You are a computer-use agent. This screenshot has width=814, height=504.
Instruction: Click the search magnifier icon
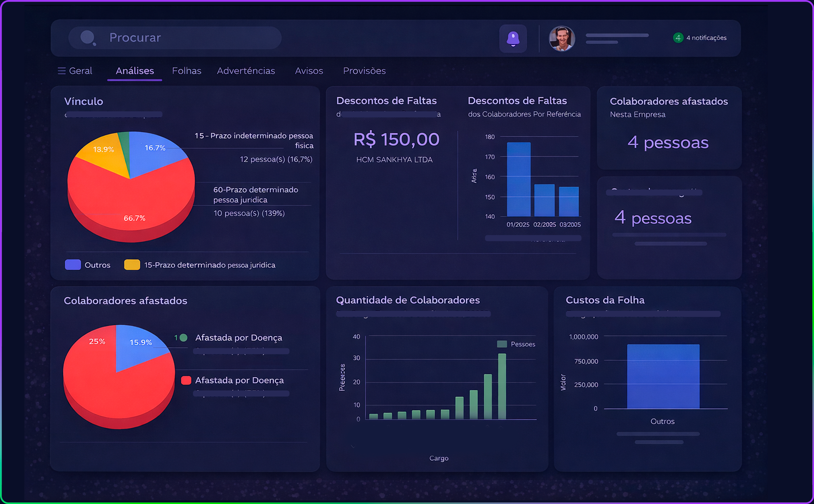click(x=88, y=38)
